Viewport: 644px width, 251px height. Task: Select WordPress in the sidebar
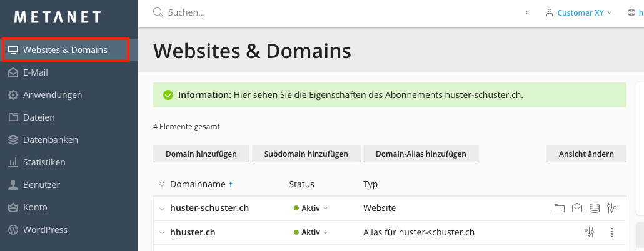45,230
